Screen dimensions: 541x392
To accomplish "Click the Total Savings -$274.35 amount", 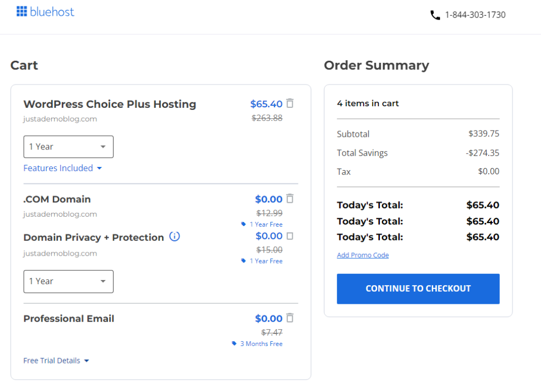I will (x=482, y=153).
